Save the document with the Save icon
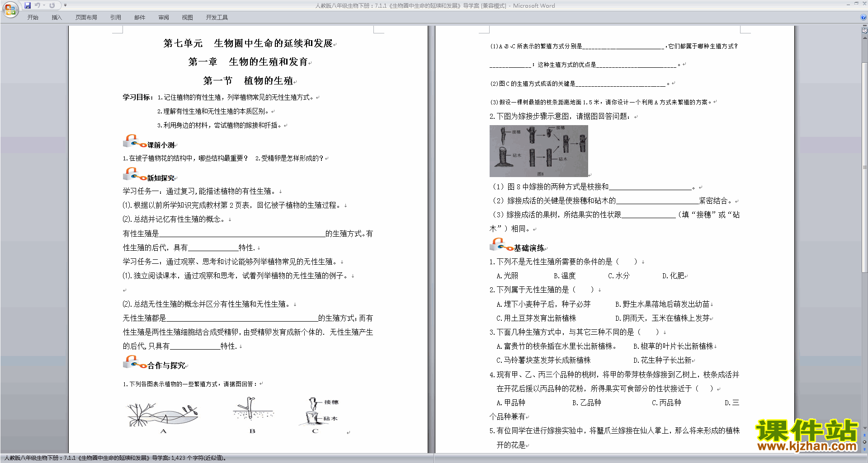The height and width of the screenshot is (463, 868). pos(28,5)
